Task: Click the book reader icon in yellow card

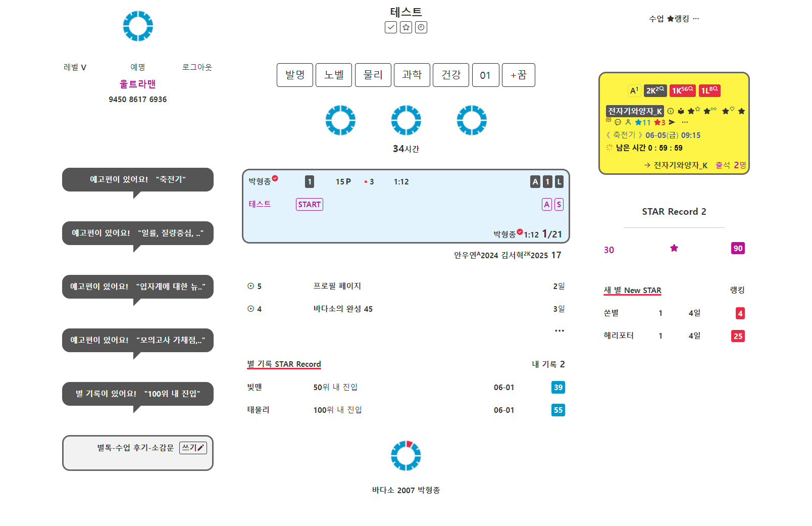Action: pos(681,111)
